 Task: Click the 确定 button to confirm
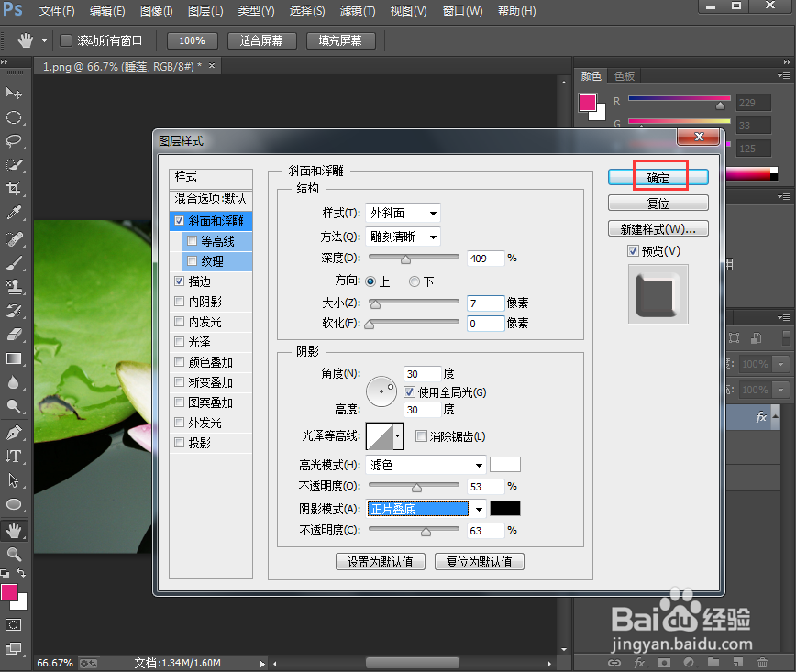click(658, 176)
